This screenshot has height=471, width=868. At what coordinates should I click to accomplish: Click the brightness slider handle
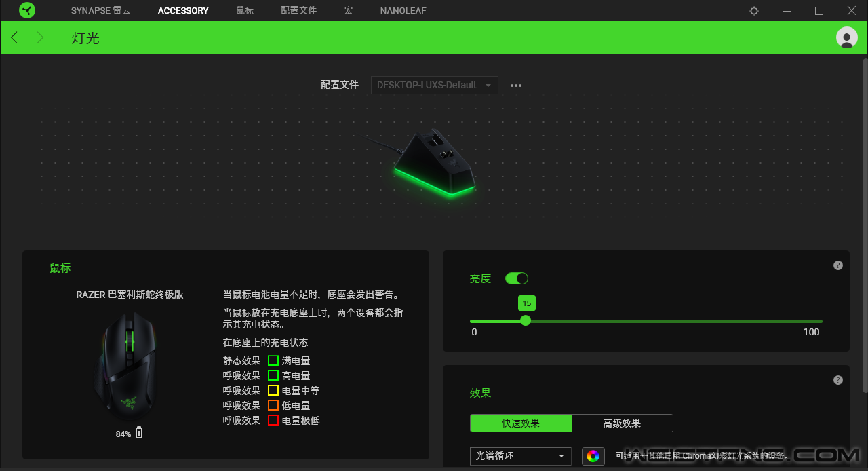pos(526,321)
